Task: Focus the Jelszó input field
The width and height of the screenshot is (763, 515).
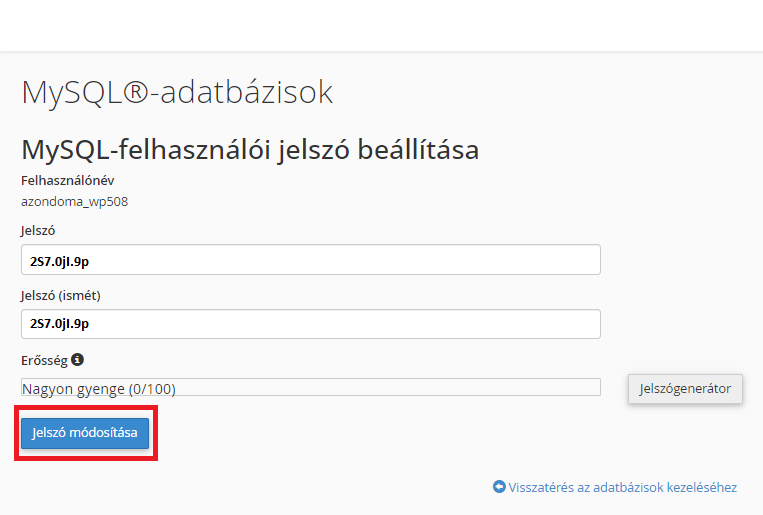Action: (x=310, y=259)
